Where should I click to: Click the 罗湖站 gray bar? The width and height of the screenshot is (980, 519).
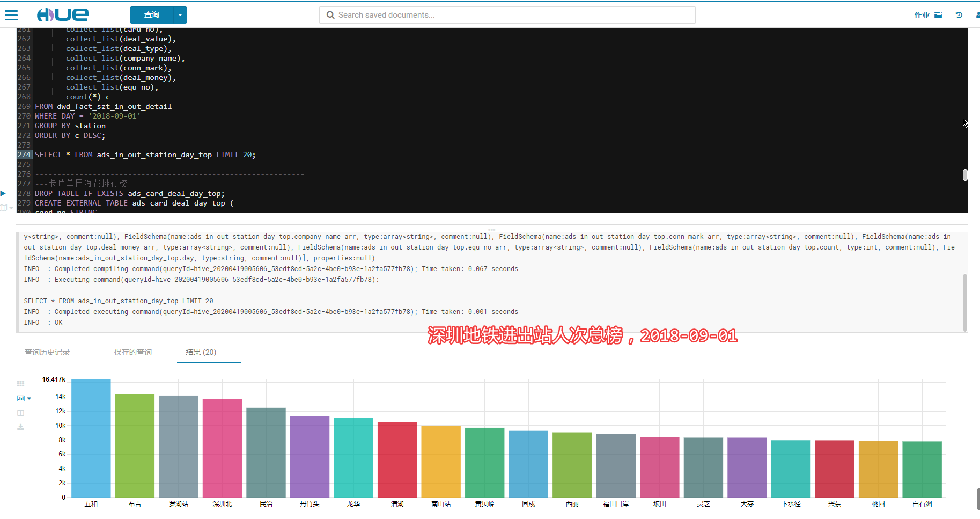(x=179, y=447)
